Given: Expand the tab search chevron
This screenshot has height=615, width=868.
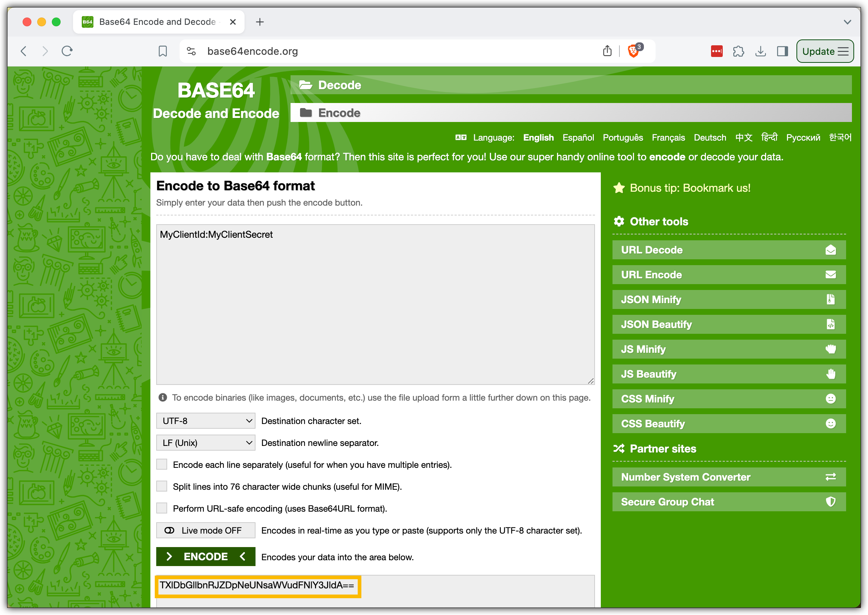Looking at the screenshot, I should click(847, 22).
